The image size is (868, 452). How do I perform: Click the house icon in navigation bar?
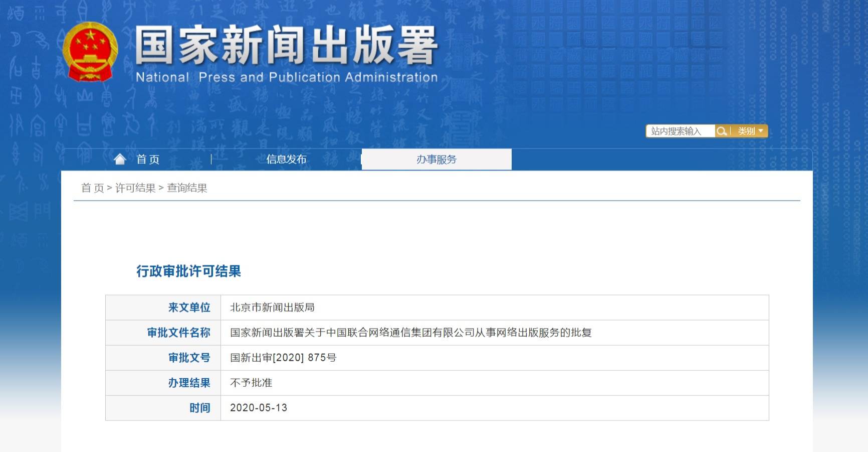(x=120, y=160)
